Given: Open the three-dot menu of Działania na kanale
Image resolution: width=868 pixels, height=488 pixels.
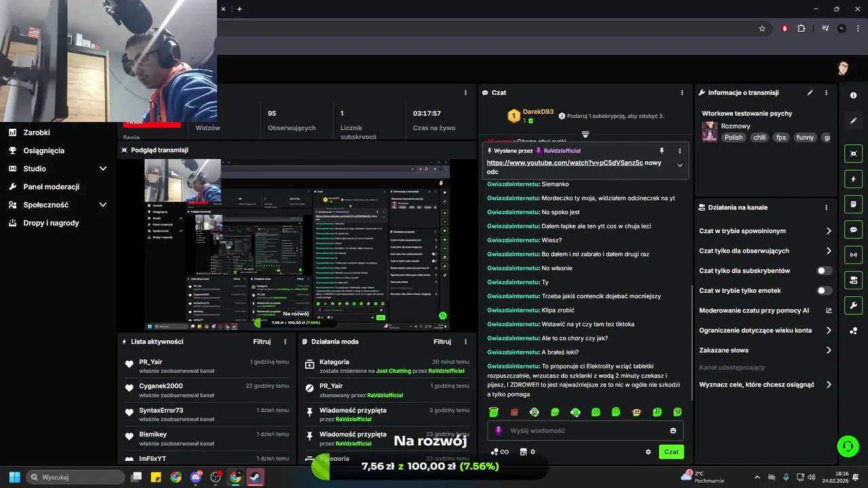Looking at the screenshot, I should [826, 207].
